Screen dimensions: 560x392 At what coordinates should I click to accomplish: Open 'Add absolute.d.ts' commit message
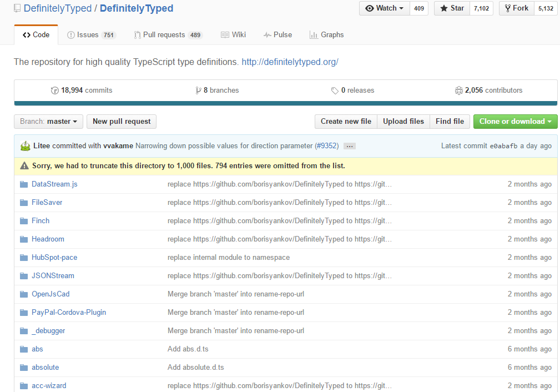(x=196, y=368)
